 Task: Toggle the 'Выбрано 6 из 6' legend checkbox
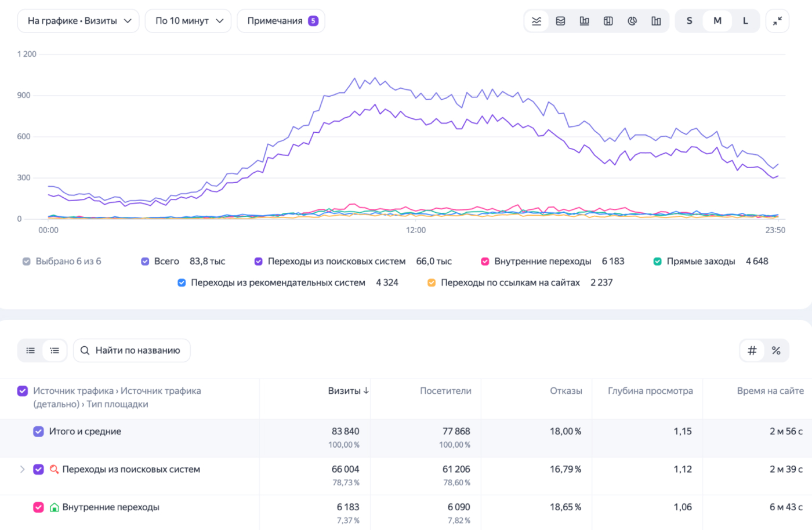point(26,262)
